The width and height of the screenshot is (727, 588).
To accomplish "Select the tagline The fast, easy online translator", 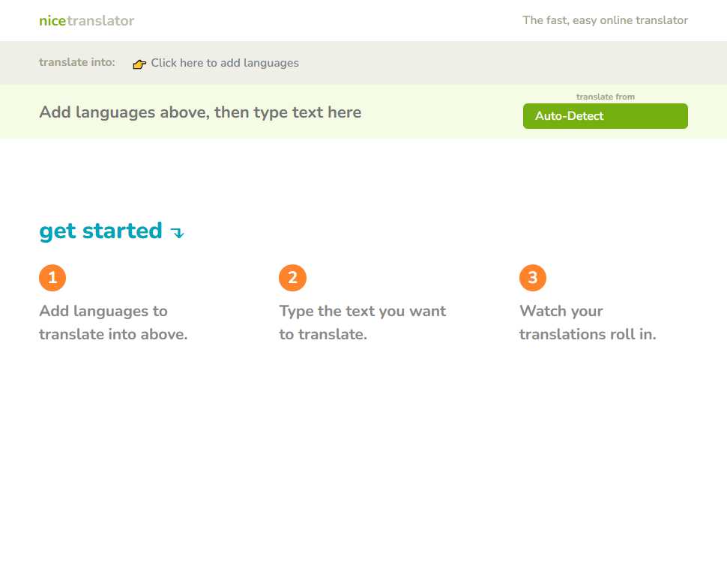I will 605,20.
